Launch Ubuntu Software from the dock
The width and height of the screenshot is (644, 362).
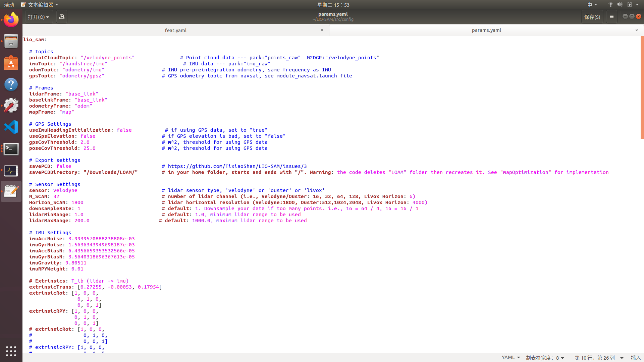11,63
